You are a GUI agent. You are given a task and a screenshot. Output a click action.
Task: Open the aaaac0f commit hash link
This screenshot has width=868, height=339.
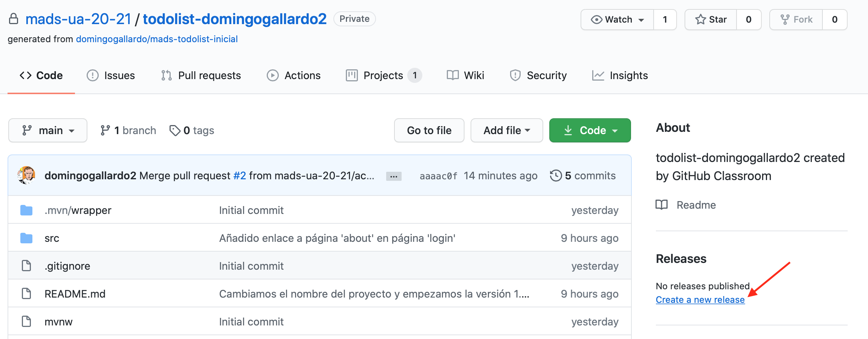pos(439,176)
